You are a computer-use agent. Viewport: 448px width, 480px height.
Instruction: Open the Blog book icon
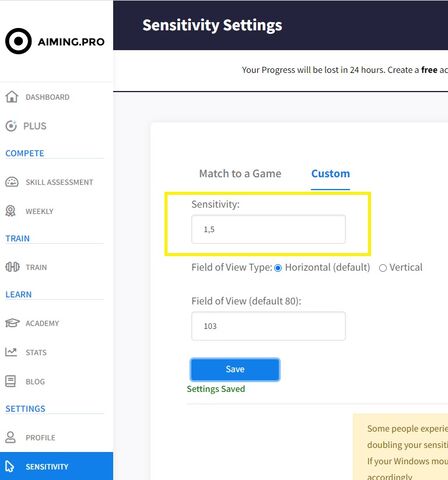10,381
